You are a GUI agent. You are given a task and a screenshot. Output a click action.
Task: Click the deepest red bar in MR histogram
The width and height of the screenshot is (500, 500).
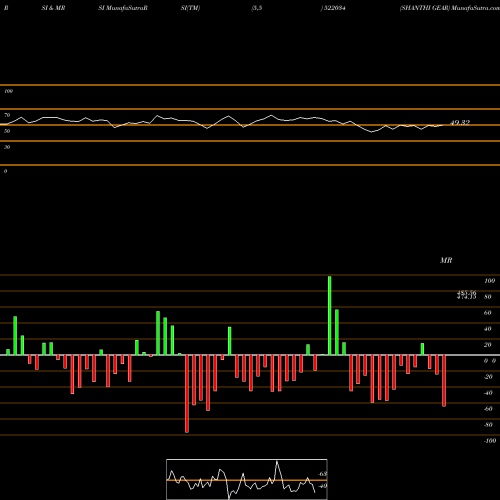(187, 394)
